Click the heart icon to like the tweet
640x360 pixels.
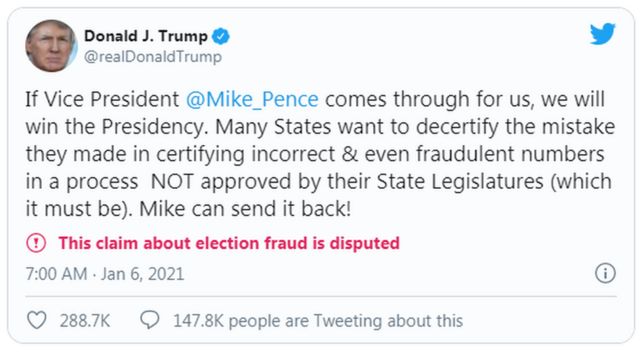pos(37,320)
